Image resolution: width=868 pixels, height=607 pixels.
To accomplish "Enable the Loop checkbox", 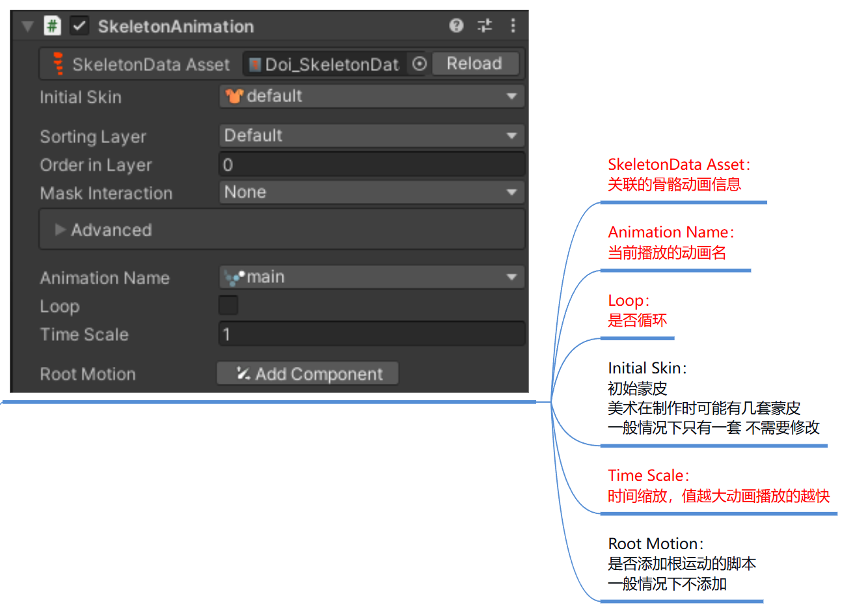I will tap(228, 305).
